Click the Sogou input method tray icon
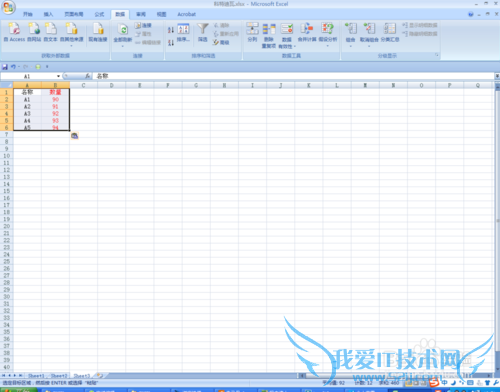Screen dimensions: 500x392 434,382
